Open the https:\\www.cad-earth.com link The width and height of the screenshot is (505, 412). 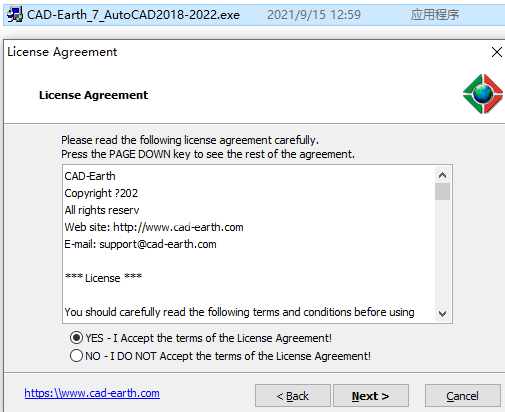tap(92, 393)
